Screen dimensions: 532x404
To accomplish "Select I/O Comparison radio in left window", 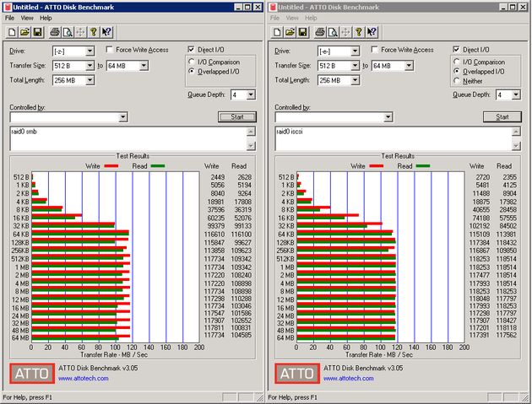I will [x=192, y=62].
